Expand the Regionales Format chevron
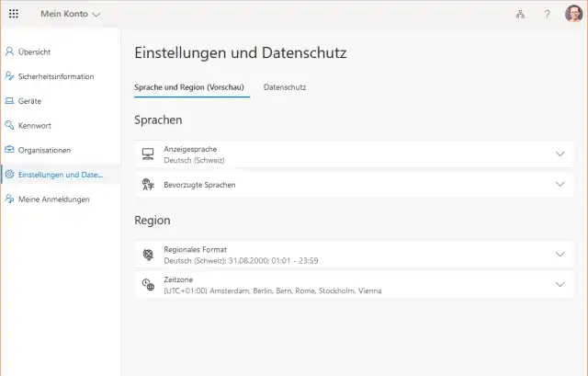Viewport: 588px width, 376px height. [560, 254]
